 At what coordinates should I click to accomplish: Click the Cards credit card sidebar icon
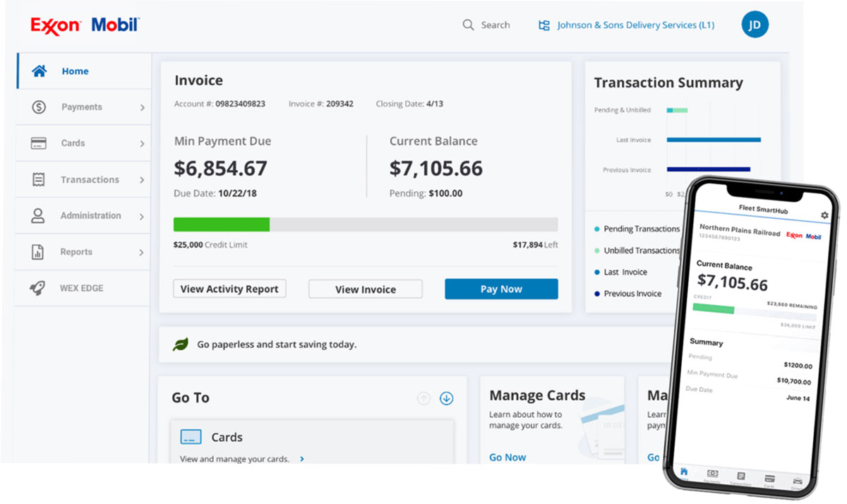click(x=39, y=143)
